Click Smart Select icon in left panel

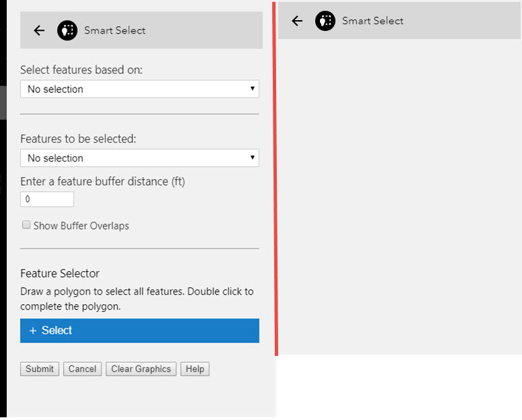(67, 30)
